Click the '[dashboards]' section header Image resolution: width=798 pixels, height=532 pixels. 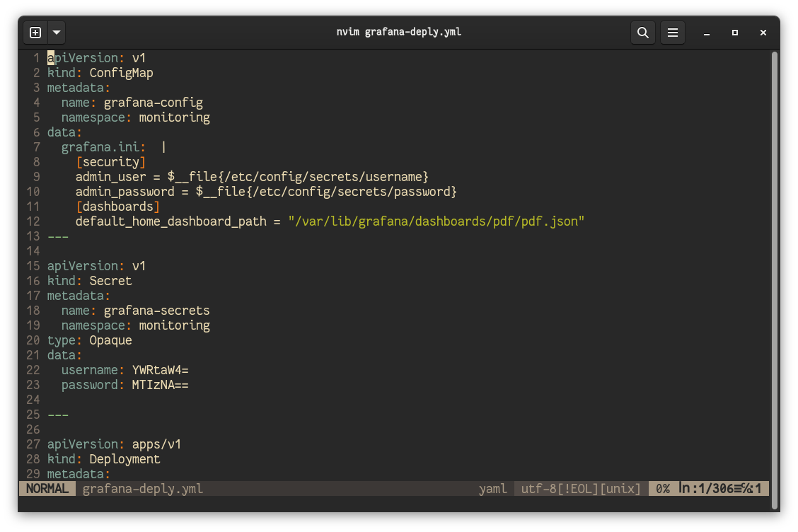pos(117,207)
